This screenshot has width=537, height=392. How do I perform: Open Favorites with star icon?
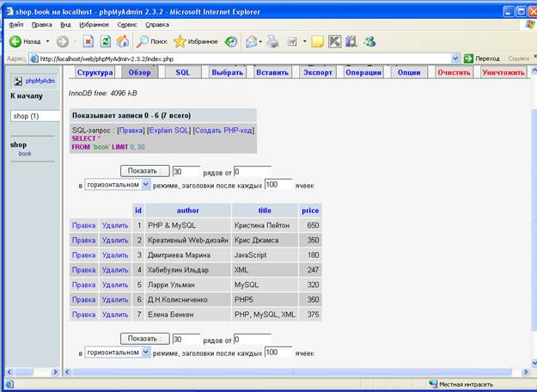[x=180, y=41]
